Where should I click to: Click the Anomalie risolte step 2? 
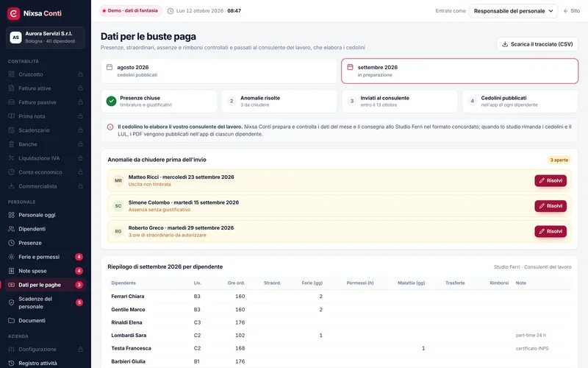click(x=279, y=101)
